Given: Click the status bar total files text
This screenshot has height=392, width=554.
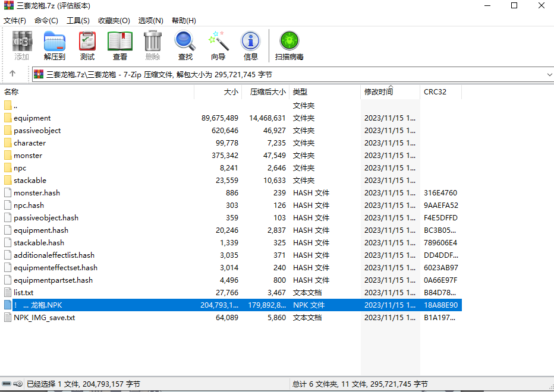Looking at the screenshot, I should [360, 384].
